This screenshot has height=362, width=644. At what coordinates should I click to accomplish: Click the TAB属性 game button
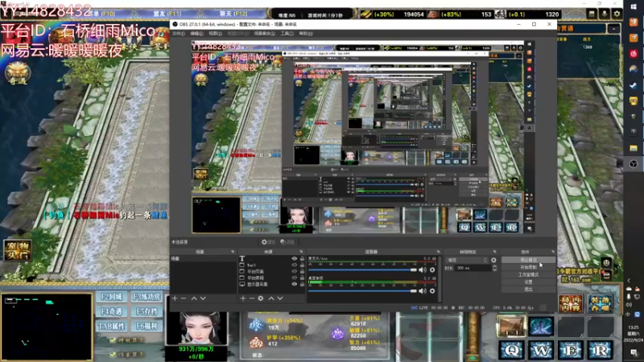[x=111, y=327]
